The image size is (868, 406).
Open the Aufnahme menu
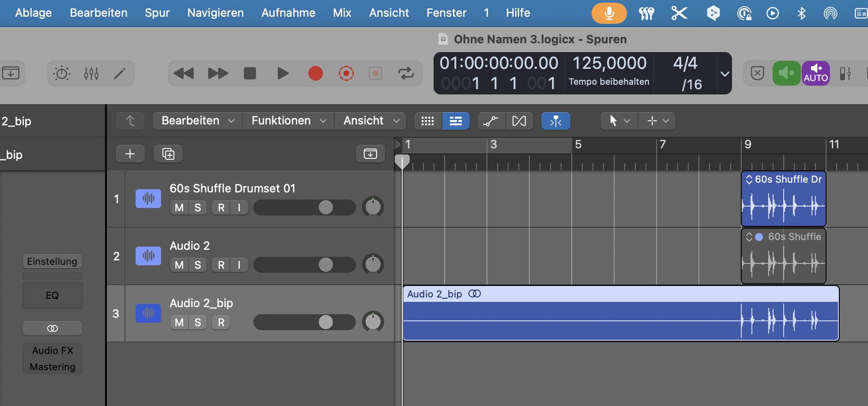click(x=288, y=13)
